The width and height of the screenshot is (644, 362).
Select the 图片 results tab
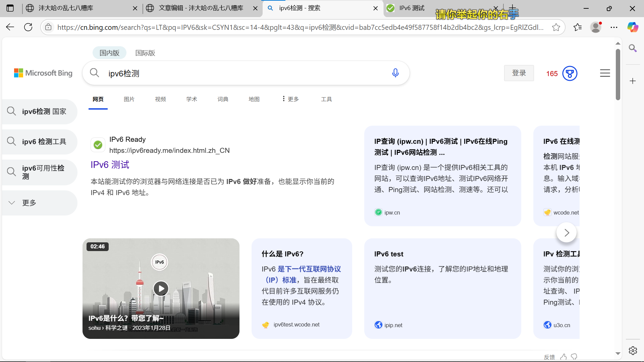pos(129,99)
